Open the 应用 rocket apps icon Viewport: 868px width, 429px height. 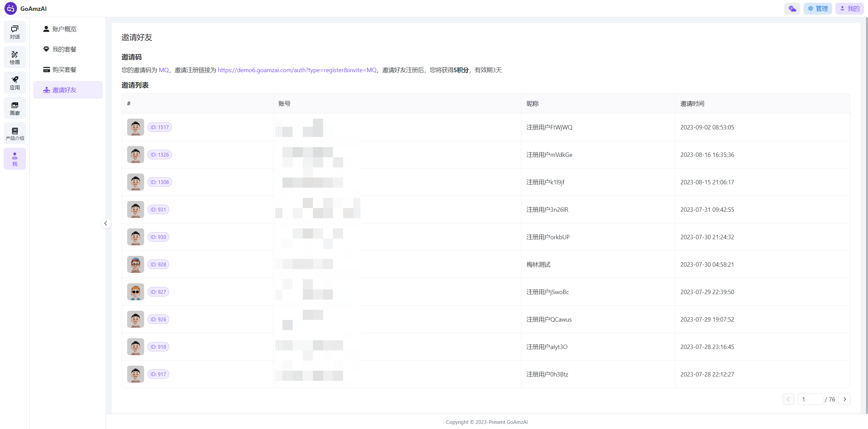[15, 83]
